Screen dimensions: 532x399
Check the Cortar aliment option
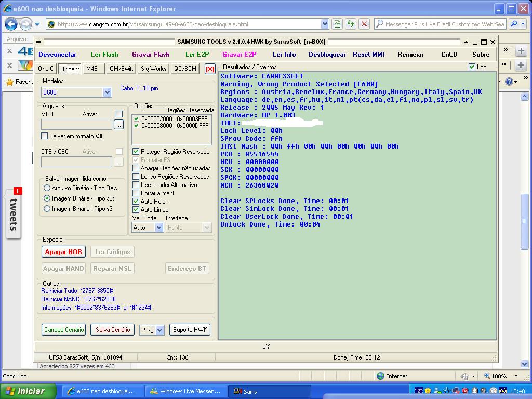pos(136,193)
